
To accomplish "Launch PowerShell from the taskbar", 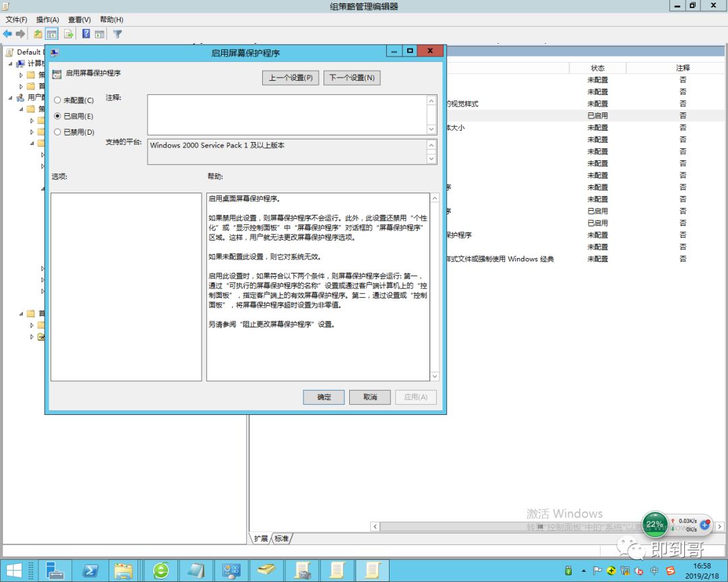I will point(90,571).
